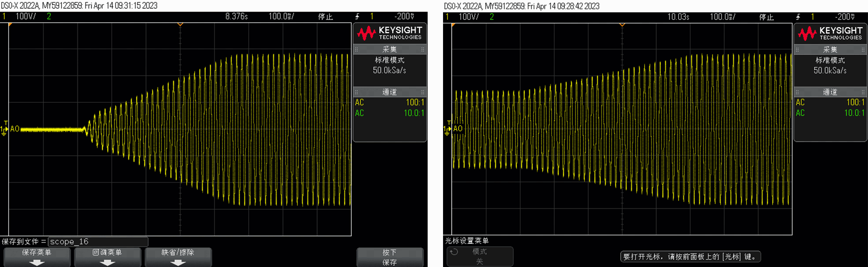The image size is (868, 267).
Task: Click the 停止 run status in left scope
Action: [x=325, y=17]
